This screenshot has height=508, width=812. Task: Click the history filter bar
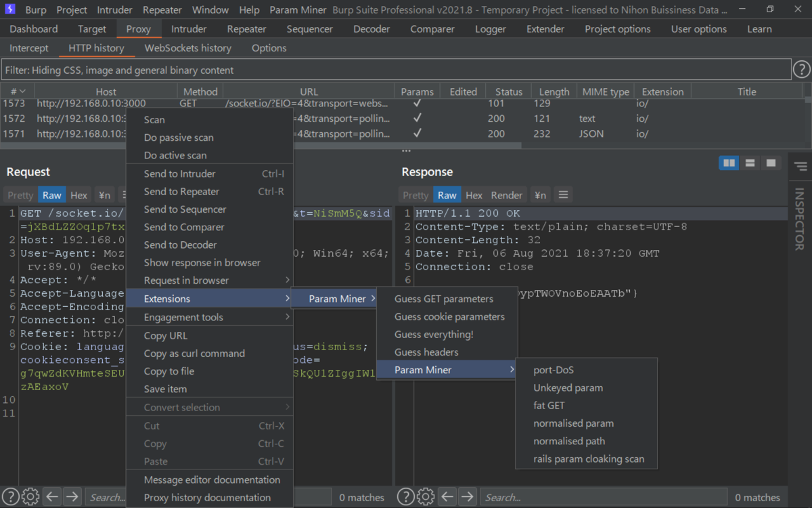[396, 70]
